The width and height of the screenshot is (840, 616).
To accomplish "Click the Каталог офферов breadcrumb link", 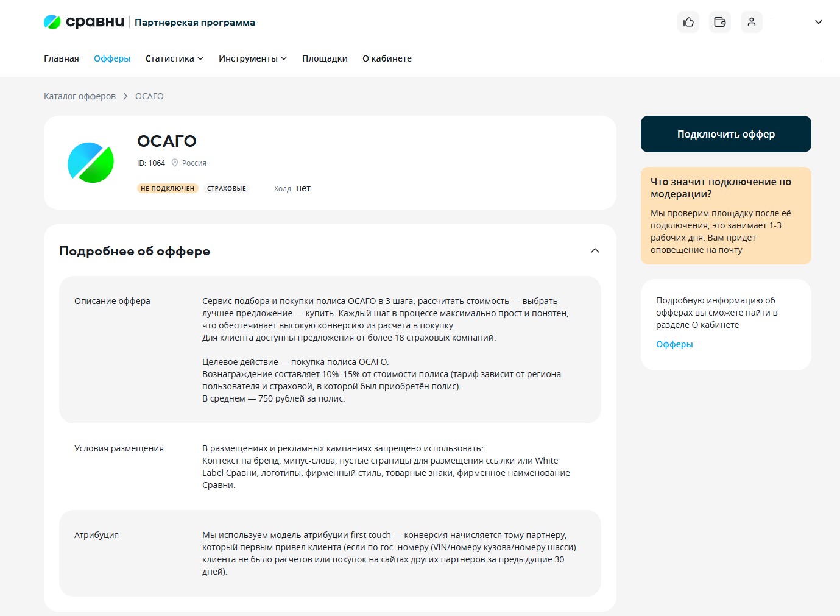I will pos(80,96).
